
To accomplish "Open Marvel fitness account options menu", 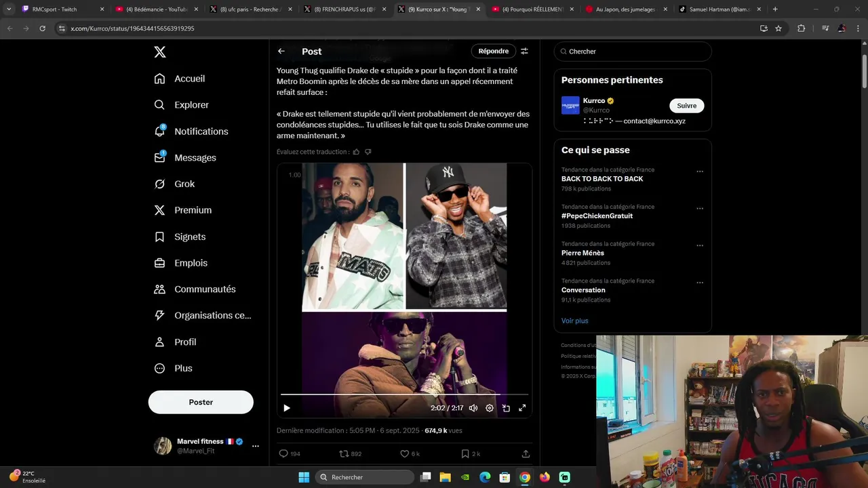I will [x=256, y=446].
